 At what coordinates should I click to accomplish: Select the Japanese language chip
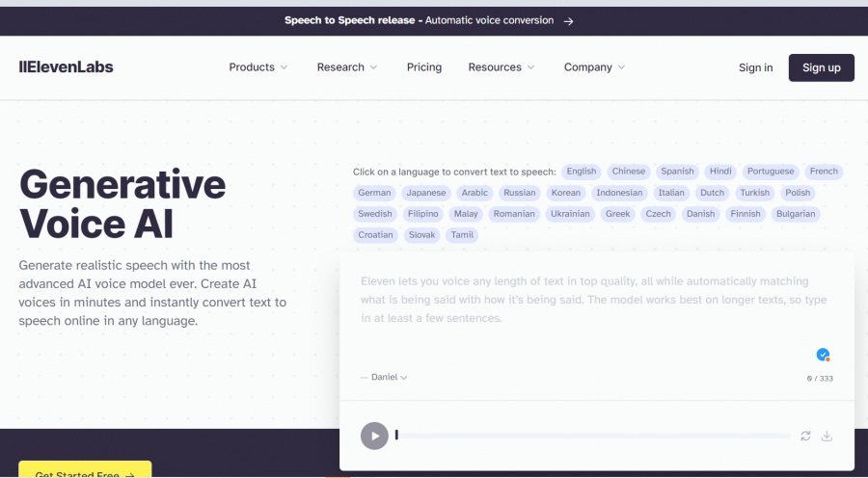[x=425, y=193]
